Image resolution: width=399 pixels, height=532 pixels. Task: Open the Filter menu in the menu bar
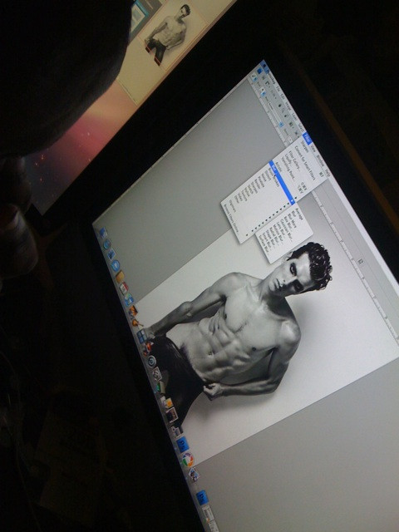click(x=307, y=140)
